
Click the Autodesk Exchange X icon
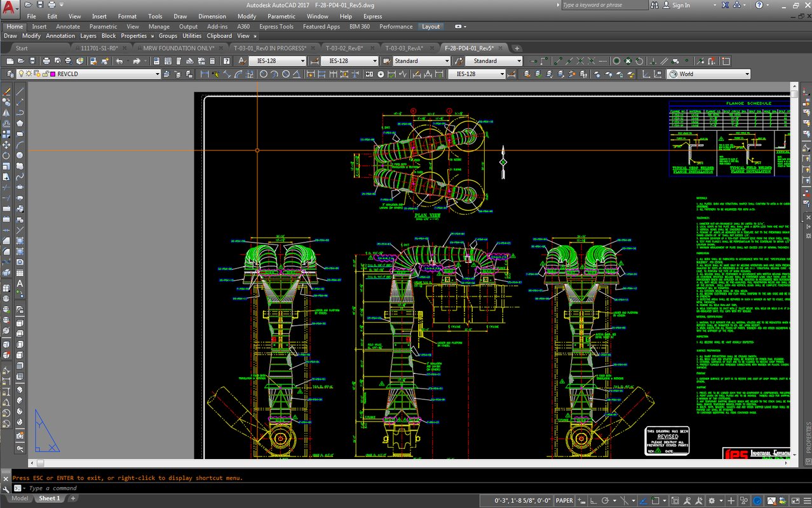coord(724,5)
